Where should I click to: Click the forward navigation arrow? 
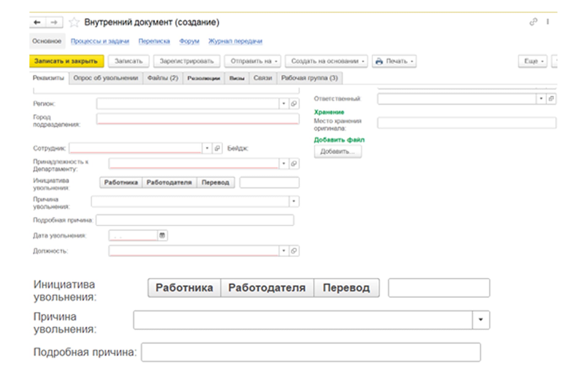click(54, 22)
